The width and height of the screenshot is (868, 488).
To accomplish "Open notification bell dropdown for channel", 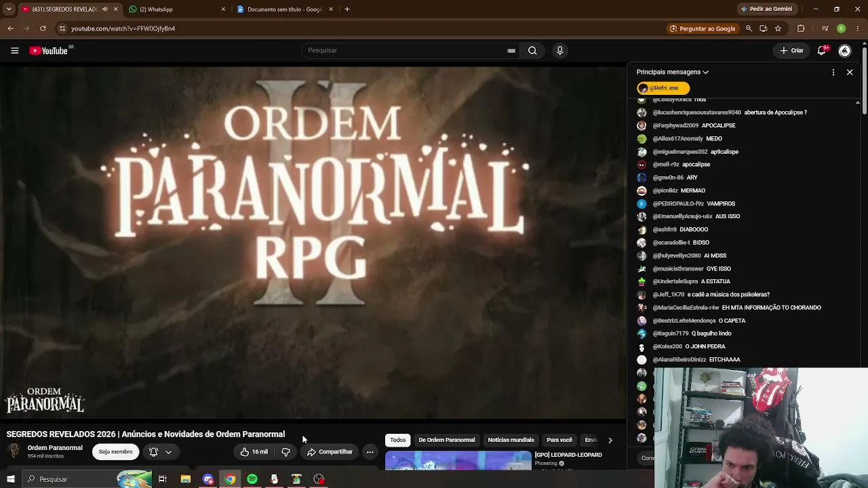I will [x=160, y=452].
